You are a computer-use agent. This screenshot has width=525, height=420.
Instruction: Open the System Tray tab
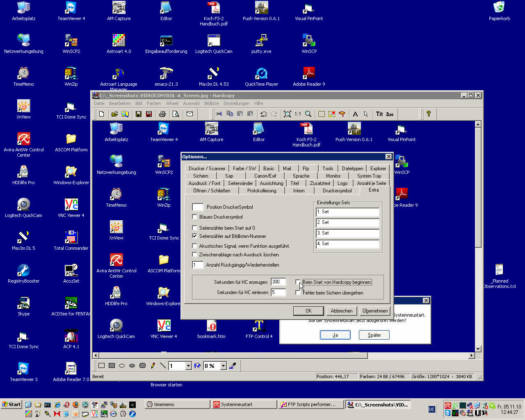tap(369, 176)
